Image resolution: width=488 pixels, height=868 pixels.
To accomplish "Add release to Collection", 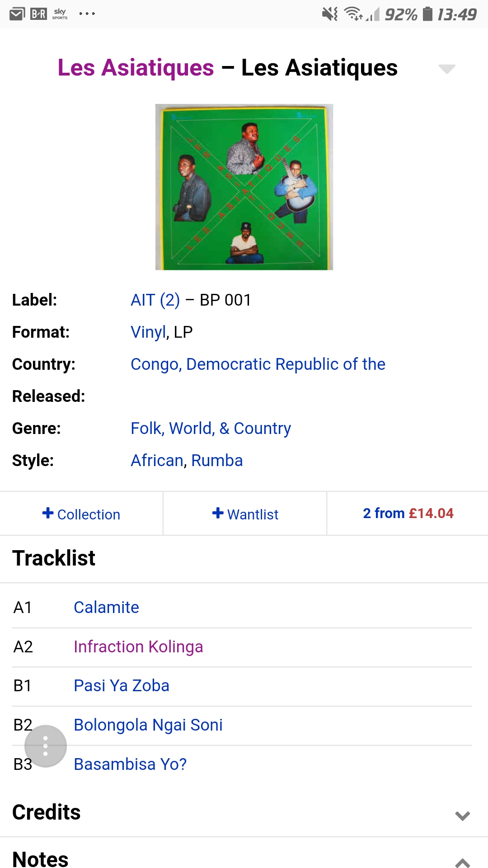I will coord(81,514).
